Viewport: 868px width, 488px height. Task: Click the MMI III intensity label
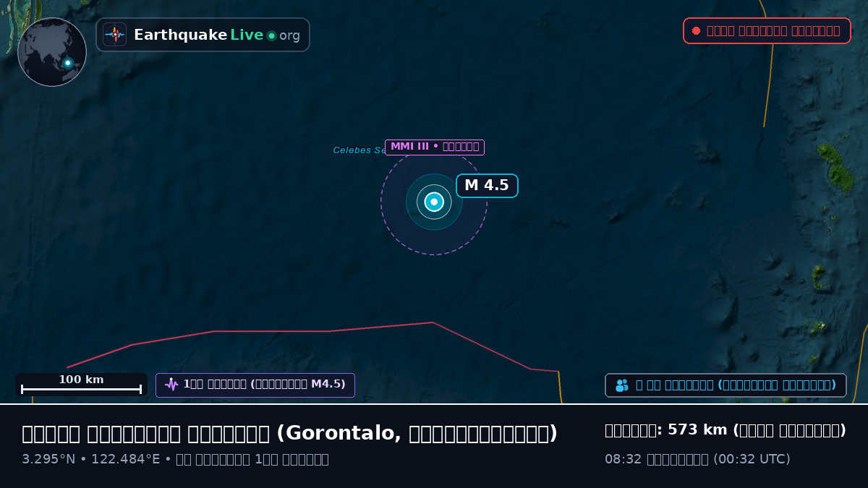coord(435,147)
